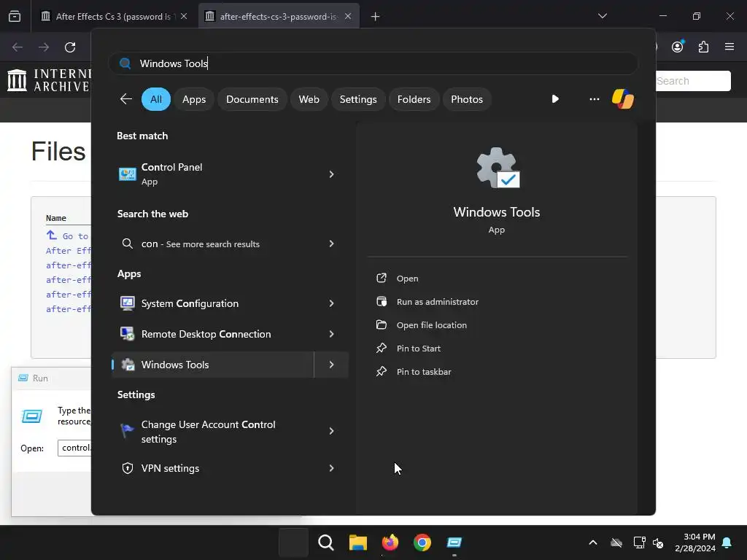Open notifications bell in taskbar

727,542
